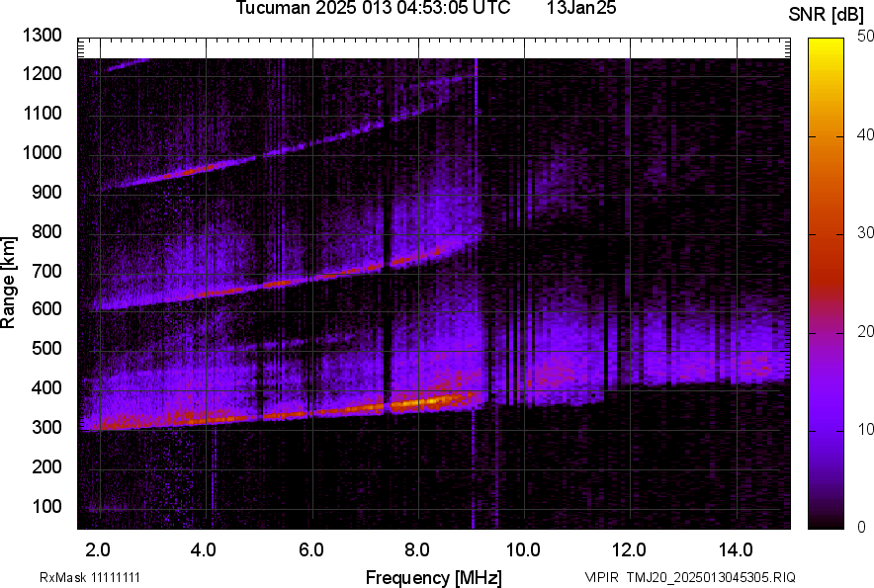The width and height of the screenshot is (874, 588).
Task: Click the Frequency [MHz] axis label
Action: pos(433,577)
